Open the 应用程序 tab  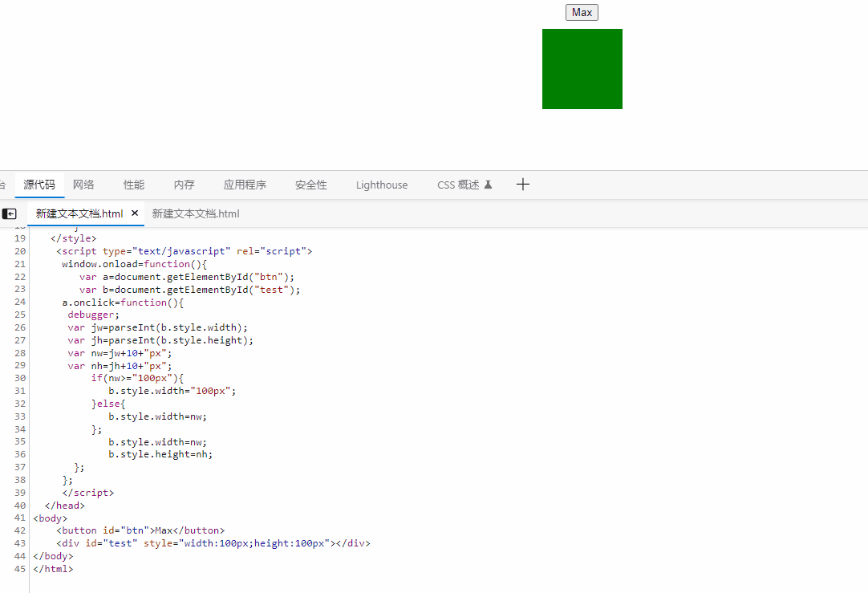[245, 185]
